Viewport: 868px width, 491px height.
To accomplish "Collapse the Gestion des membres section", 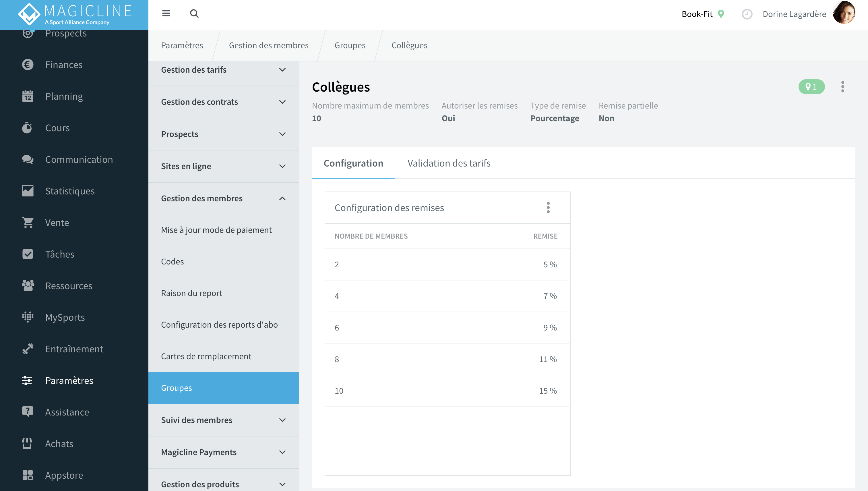I will [224, 198].
